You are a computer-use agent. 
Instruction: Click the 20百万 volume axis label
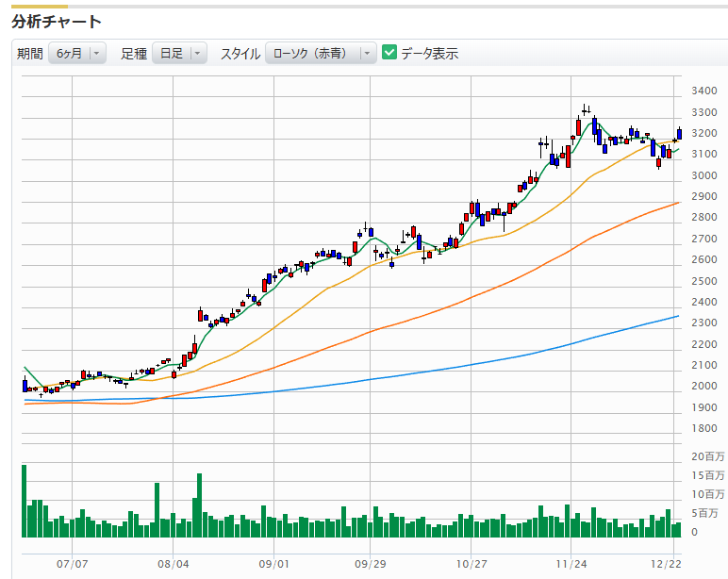707,456
